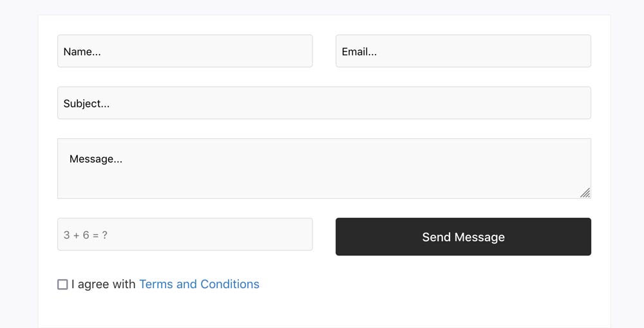Open the Terms and Conditions link

(x=199, y=284)
